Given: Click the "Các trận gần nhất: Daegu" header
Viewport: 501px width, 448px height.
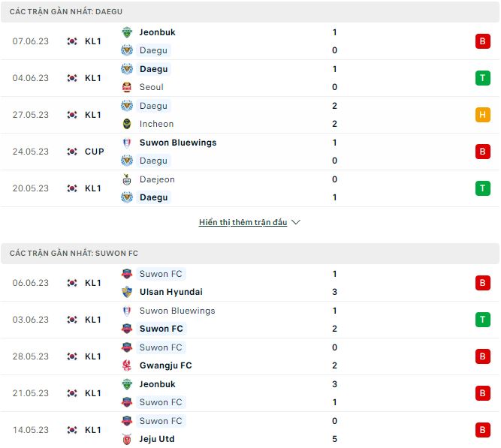Looking at the screenshot, I should [x=66, y=12].
